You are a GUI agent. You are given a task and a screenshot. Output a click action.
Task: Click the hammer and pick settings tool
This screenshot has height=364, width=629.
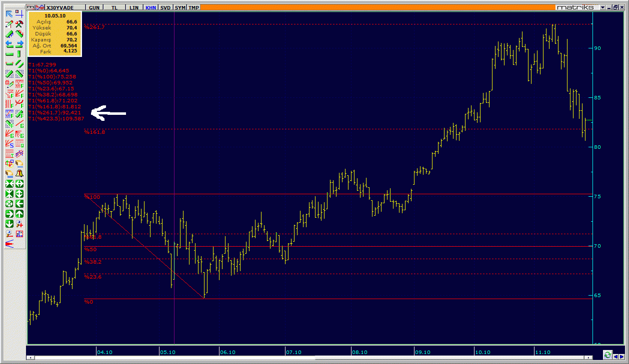(19, 24)
